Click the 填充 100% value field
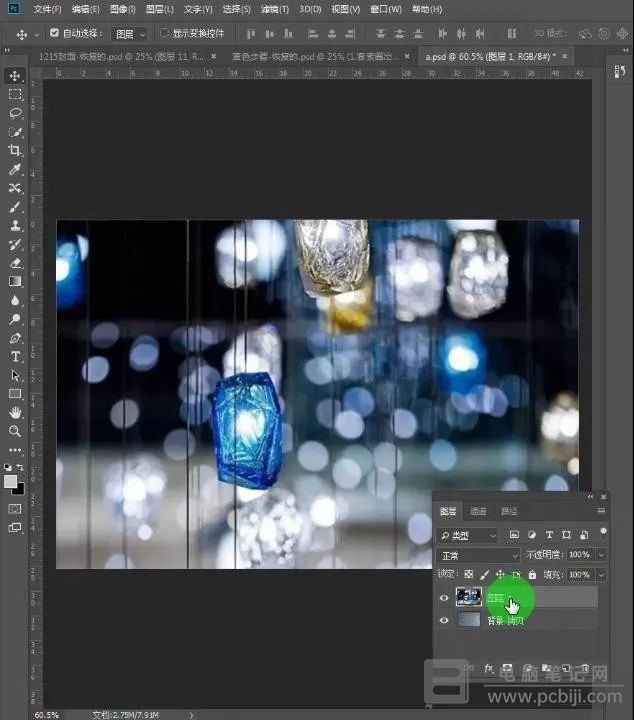 click(581, 574)
